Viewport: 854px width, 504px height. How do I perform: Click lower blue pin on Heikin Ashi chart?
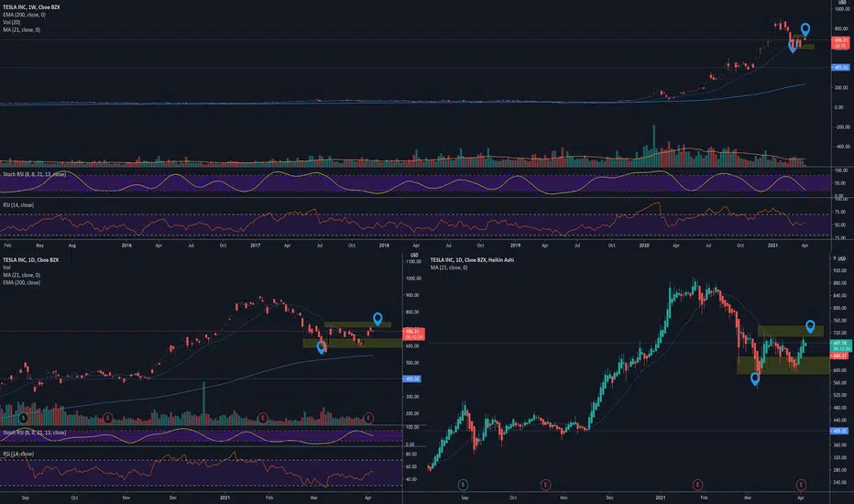pyautogui.click(x=755, y=378)
